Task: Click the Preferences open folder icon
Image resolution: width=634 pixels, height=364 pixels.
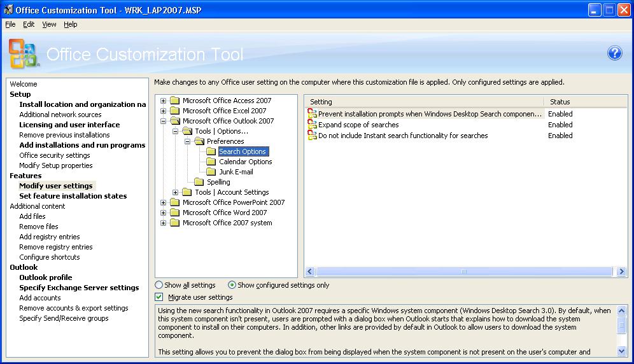Action: (x=199, y=141)
